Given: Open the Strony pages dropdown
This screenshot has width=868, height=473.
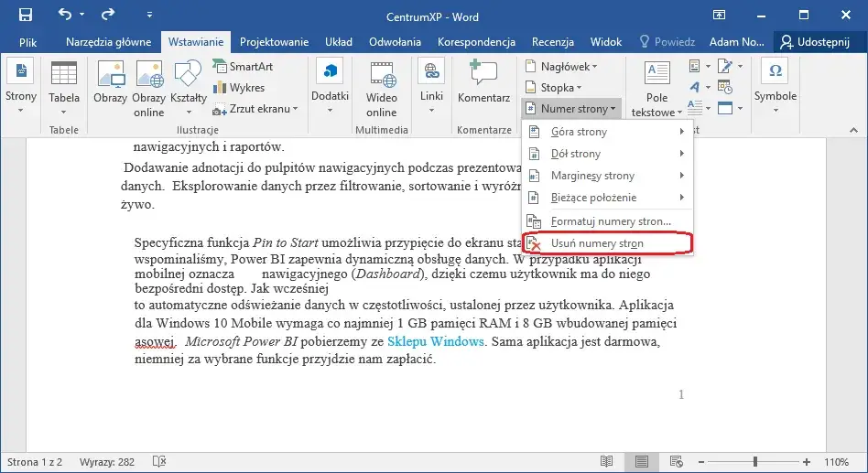Looking at the screenshot, I should coord(21,88).
